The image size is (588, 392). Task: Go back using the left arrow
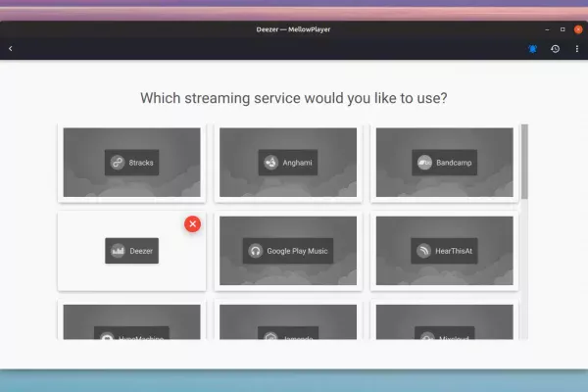pos(11,48)
